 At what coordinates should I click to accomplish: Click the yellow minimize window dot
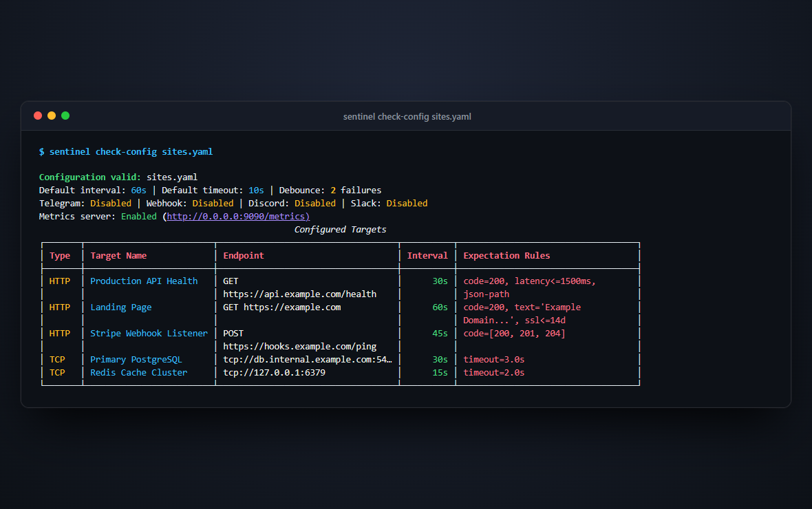coord(52,116)
